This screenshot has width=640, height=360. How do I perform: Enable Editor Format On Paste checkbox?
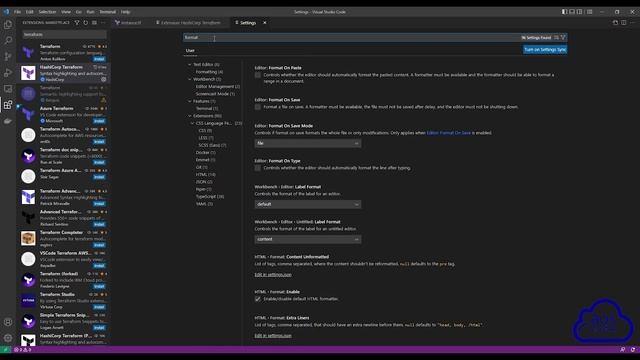click(258, 75)
